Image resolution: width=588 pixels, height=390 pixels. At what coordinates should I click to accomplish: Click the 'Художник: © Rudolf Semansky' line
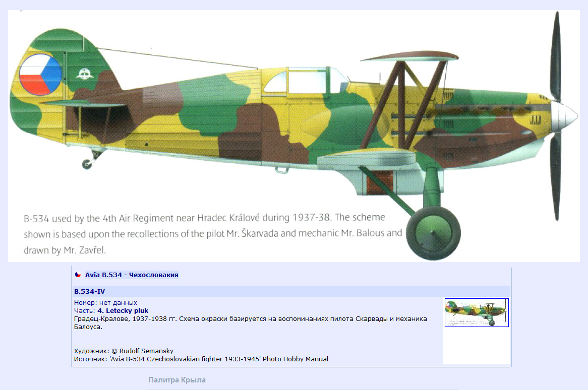124,351
